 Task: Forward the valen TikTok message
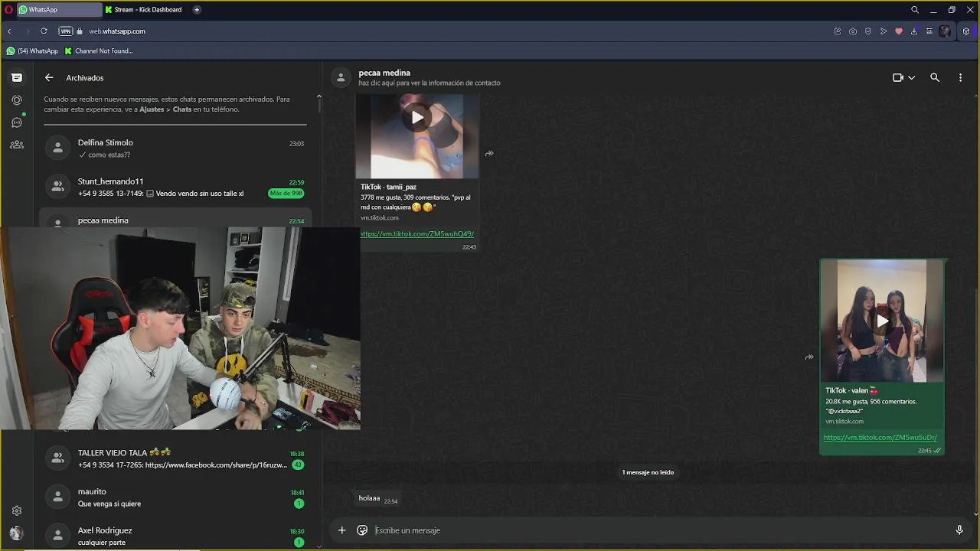[809, 357]
